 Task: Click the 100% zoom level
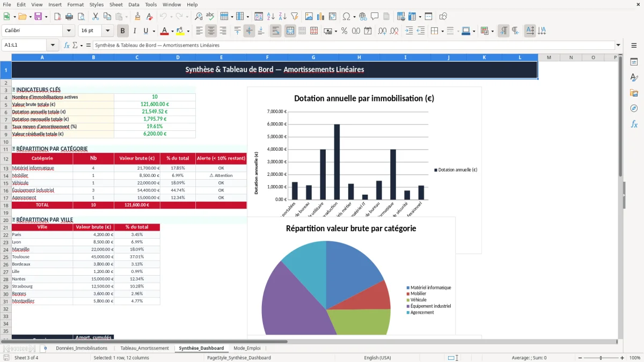[x=635, y=358]
